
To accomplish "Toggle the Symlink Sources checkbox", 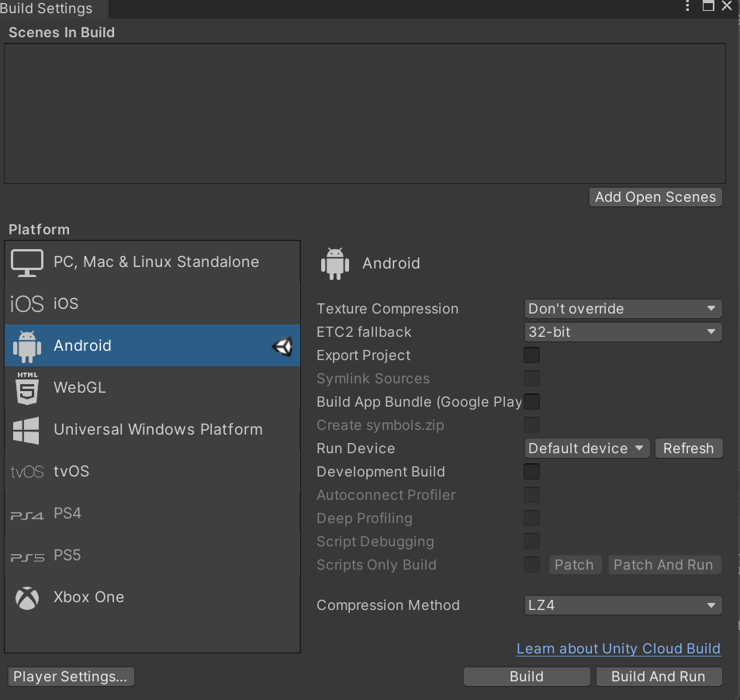I will click(x=531, y=378).
